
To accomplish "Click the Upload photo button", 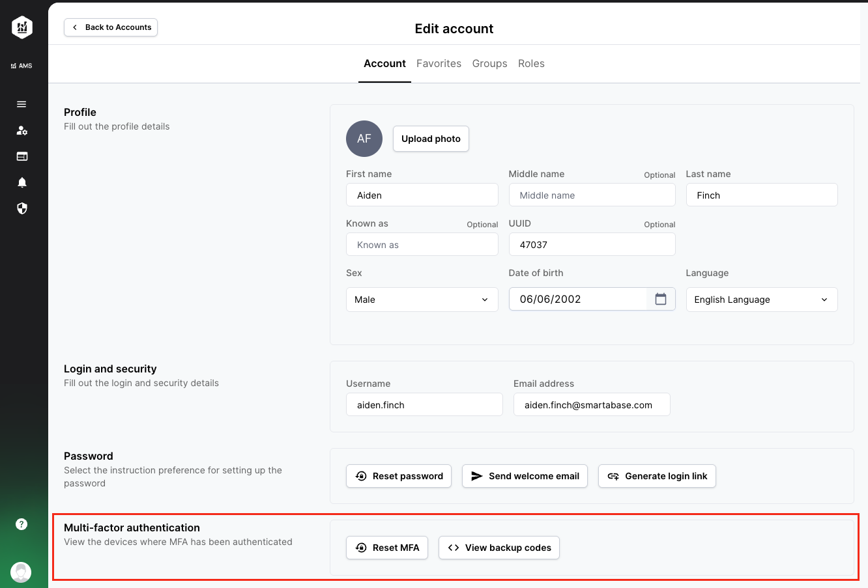I will (x=431, y=139).
